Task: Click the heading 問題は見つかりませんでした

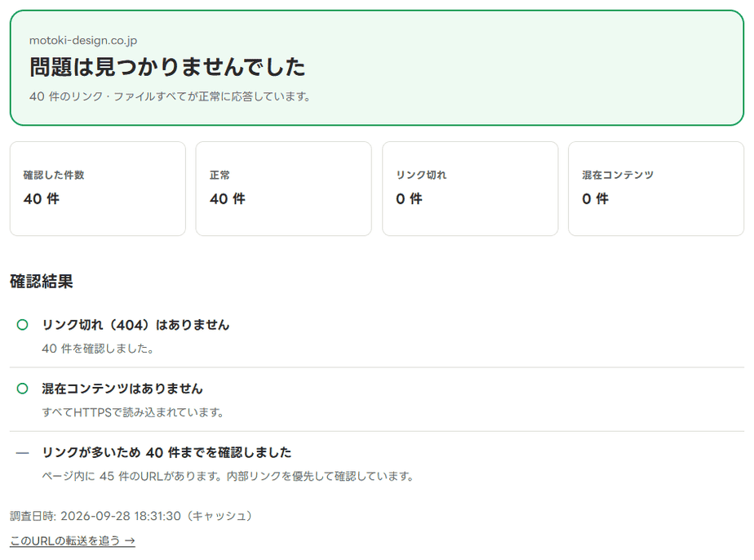Action: click(167, 67)
